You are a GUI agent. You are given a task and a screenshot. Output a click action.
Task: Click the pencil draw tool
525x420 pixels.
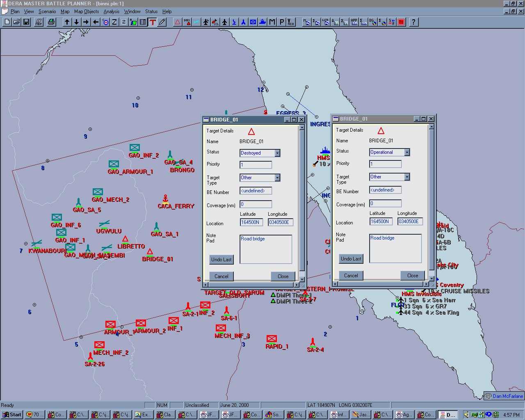(x=162, y=22)
